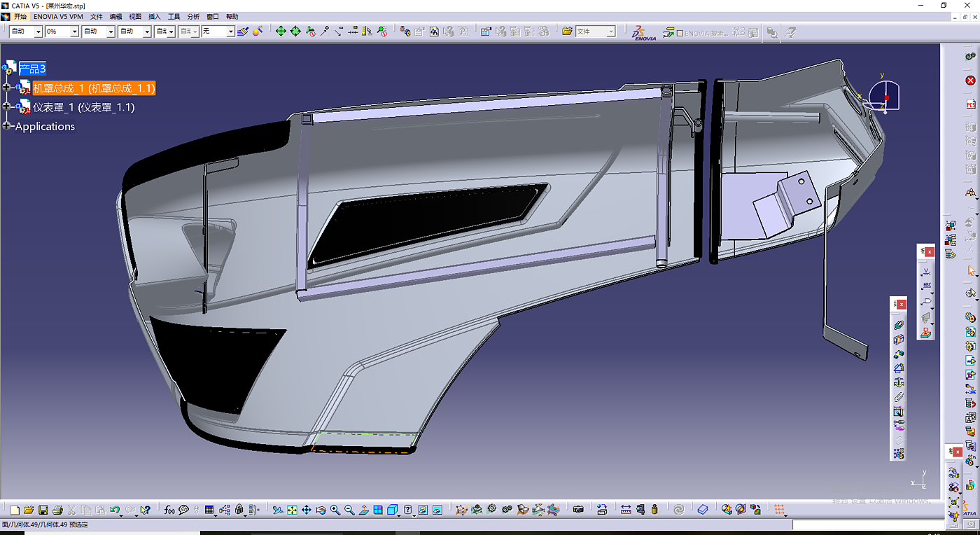Open the Formula f(x) tool
This screenshot has height=535, width=980.
click(169, 510)
